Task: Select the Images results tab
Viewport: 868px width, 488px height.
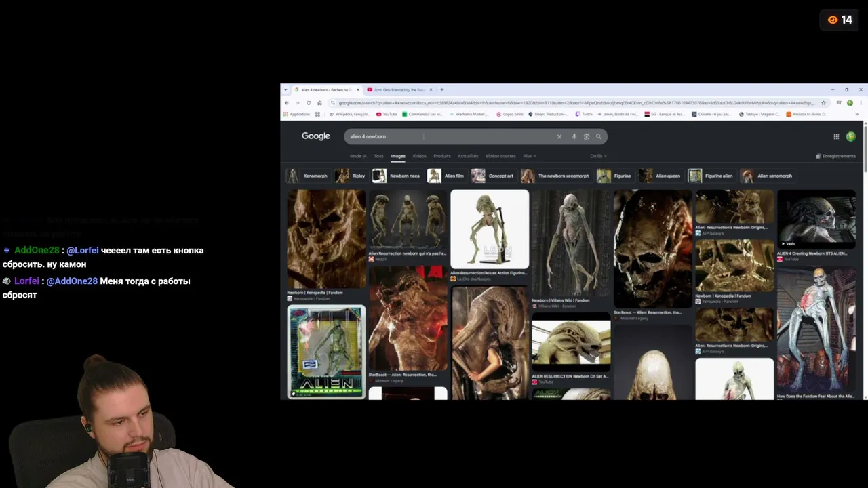Action: pyautogui.click(x=398, y=156)
